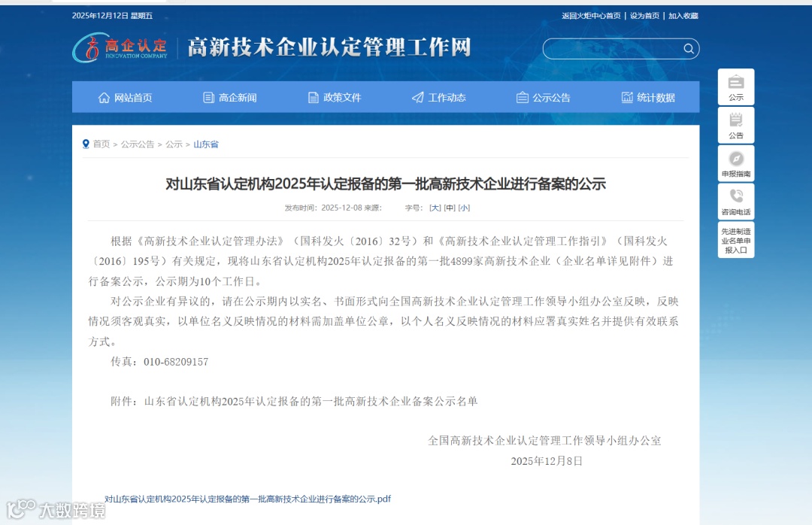Go to 公示 breadcrumb link
812x525 pixels.
point(174,144)
